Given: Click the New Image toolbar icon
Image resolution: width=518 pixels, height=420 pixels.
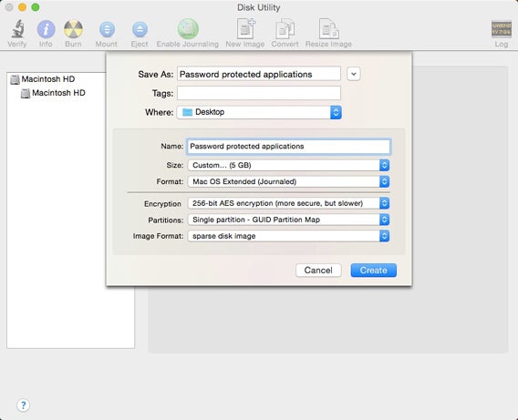Looking at the screenshot, I should [x=246, y=29].
